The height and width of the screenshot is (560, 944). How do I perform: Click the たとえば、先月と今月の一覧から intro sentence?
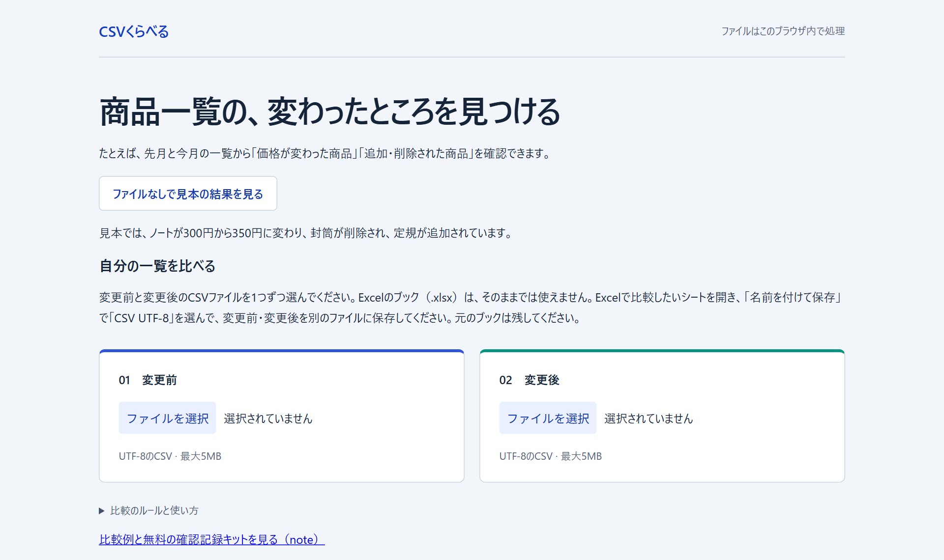(x=325, y=153)
